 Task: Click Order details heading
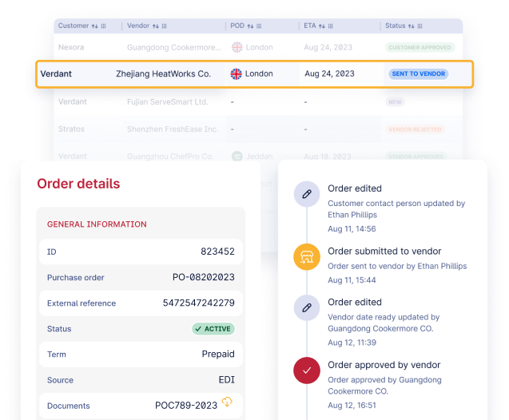tap(78, 184)
